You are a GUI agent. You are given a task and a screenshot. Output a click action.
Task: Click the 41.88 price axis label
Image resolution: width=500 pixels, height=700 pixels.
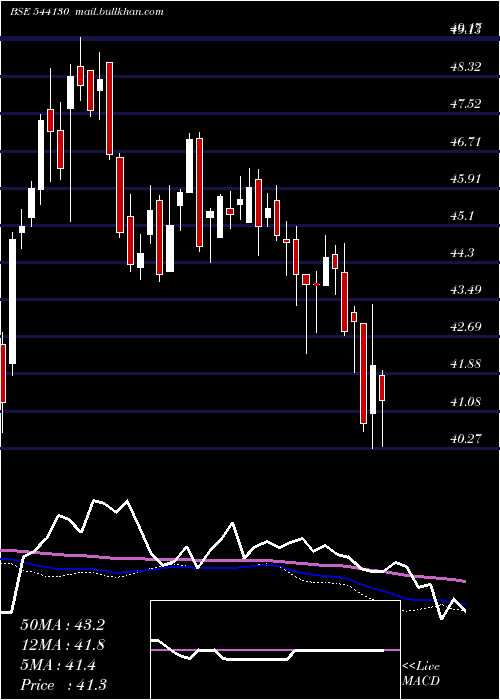466,364
